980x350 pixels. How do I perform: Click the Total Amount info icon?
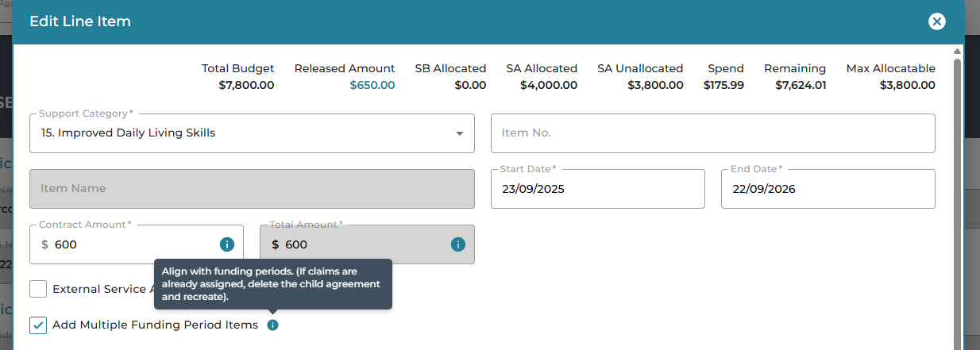(x=457, y=244)
